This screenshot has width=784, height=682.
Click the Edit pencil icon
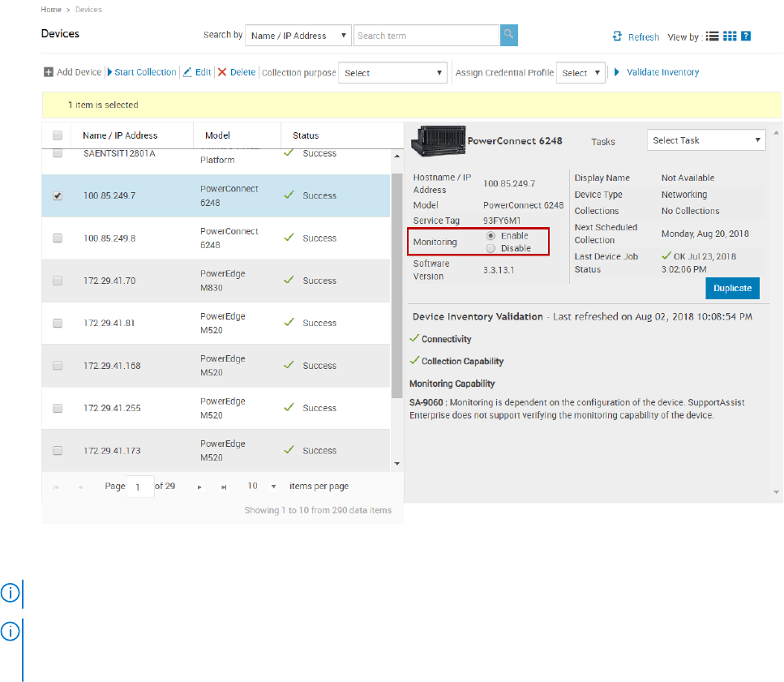tap(187, 72)
